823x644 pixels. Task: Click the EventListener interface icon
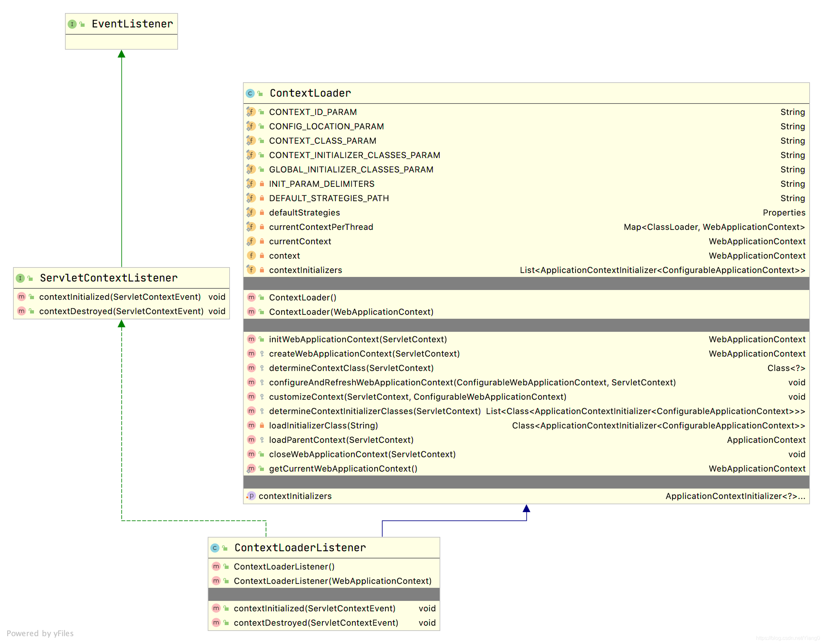(x=72, y=24)
